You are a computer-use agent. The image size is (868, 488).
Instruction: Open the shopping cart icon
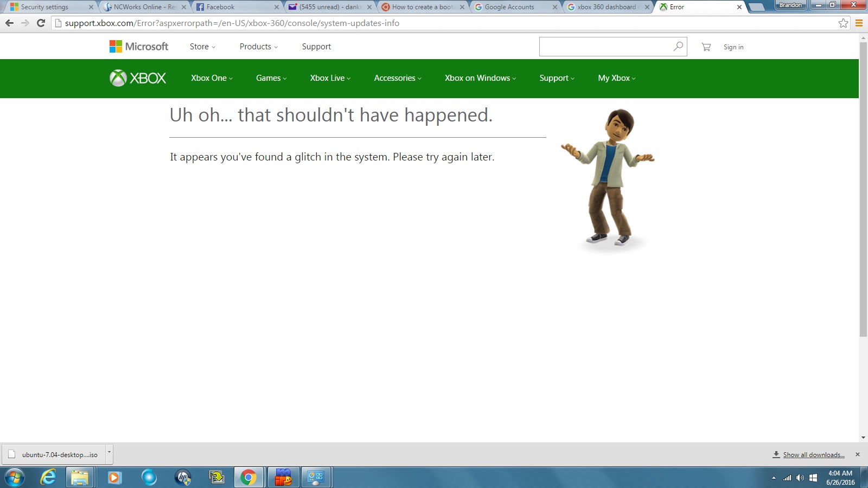706,47
